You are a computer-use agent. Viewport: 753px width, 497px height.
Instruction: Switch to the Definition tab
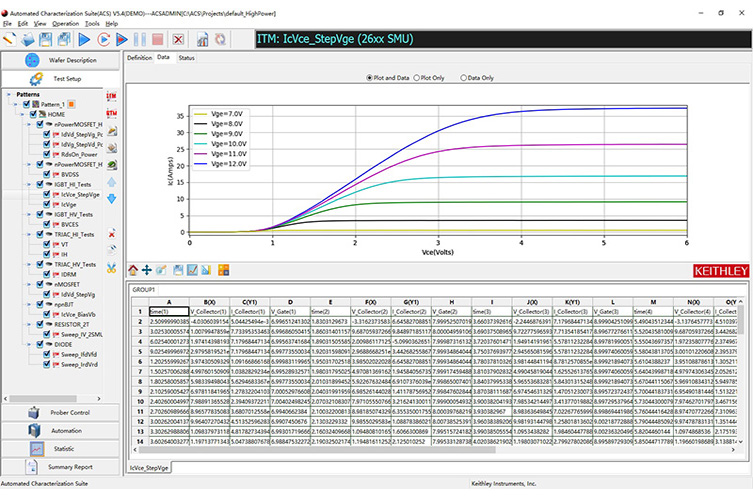coord(138,58)
